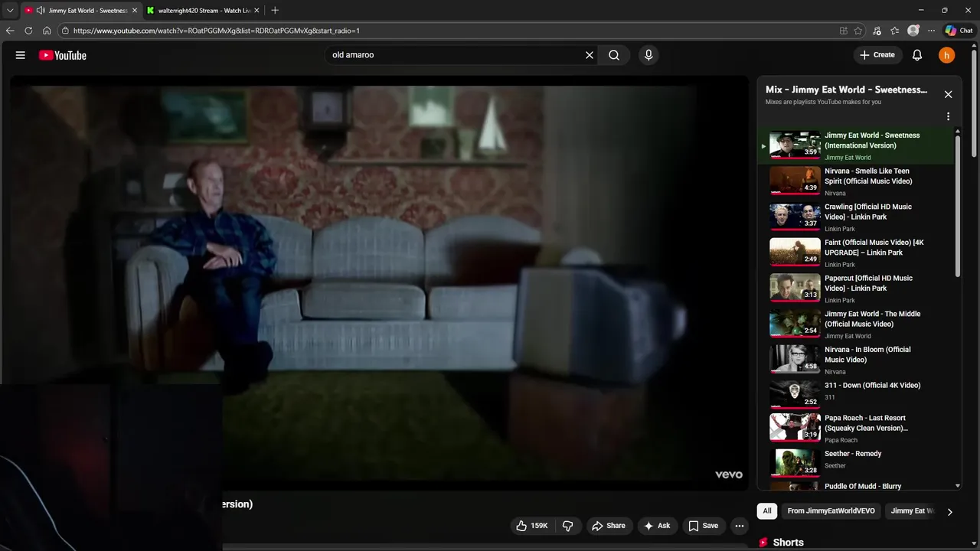Open browser home page
Image resolution: width=980 pixels, height=551 pixels.
coord(47,31)
